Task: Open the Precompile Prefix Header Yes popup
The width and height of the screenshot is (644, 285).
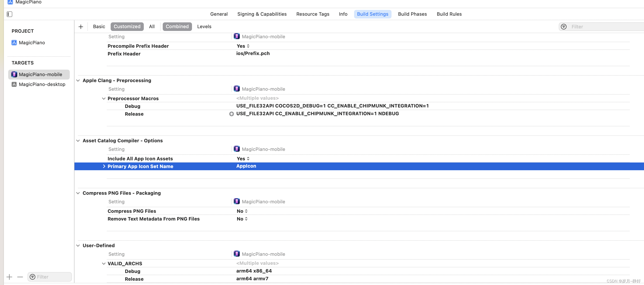Action: [243, 46]
